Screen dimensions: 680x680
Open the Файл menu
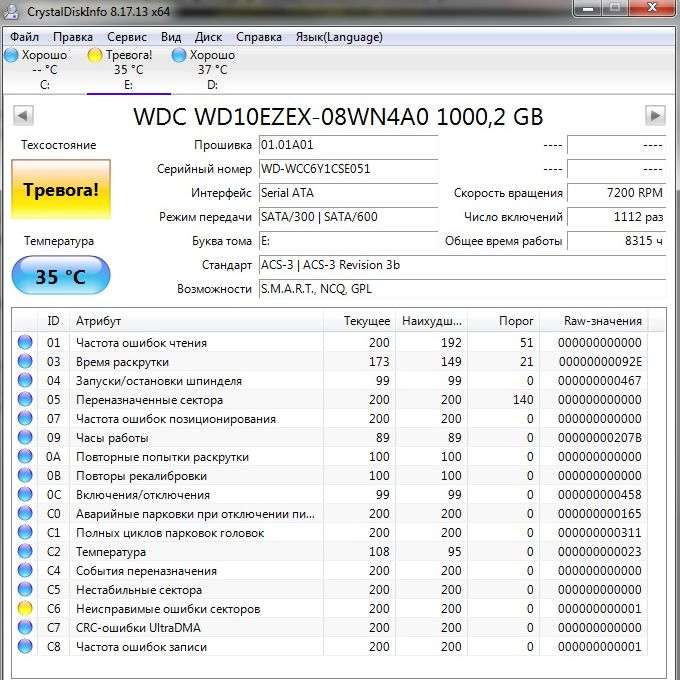[25, 37]
